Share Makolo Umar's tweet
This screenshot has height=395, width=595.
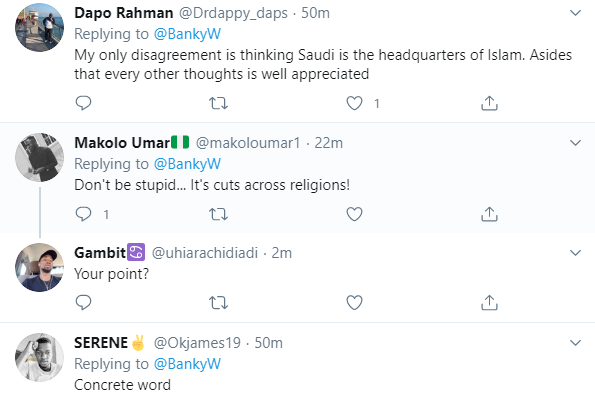[x=489, y=214]
